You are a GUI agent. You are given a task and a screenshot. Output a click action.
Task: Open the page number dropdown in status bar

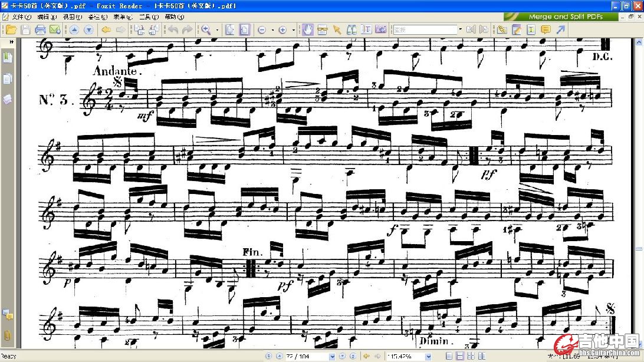[332, 357]
